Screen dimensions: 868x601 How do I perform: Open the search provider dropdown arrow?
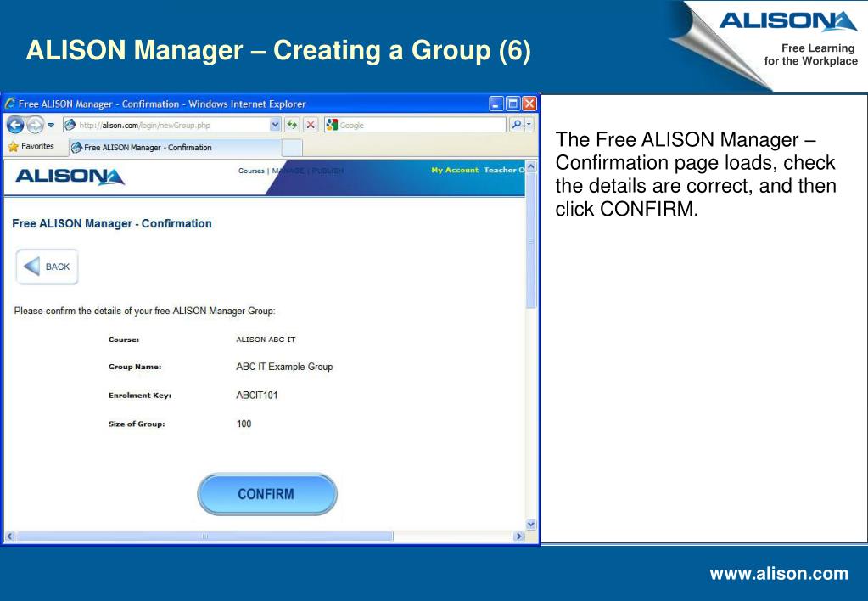pyautogui.click(x=529, y=125)
